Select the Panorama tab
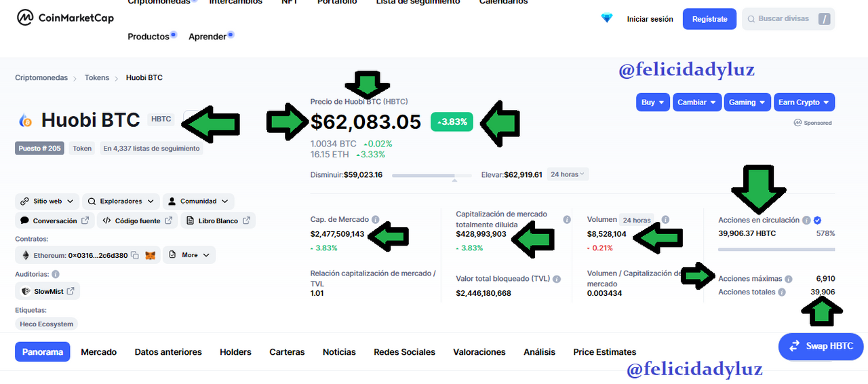 tap(43, 352)
